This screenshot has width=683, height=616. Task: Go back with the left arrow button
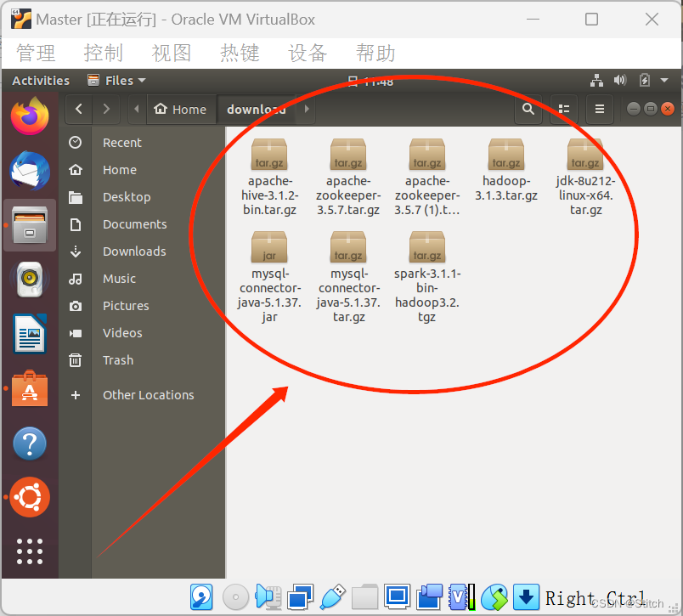click(x=79, y=109)
